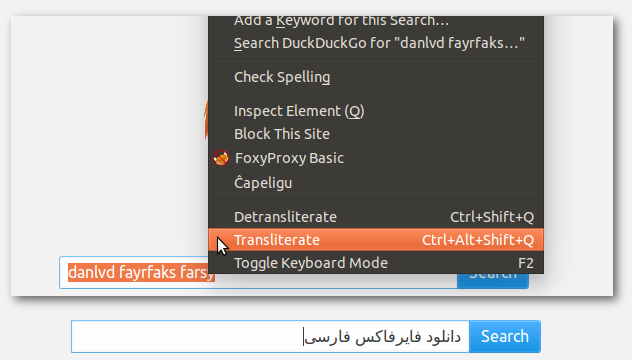Click the partly hidden upper Search button
Screen dimensions: 632x360
click(x=493, y=281)
